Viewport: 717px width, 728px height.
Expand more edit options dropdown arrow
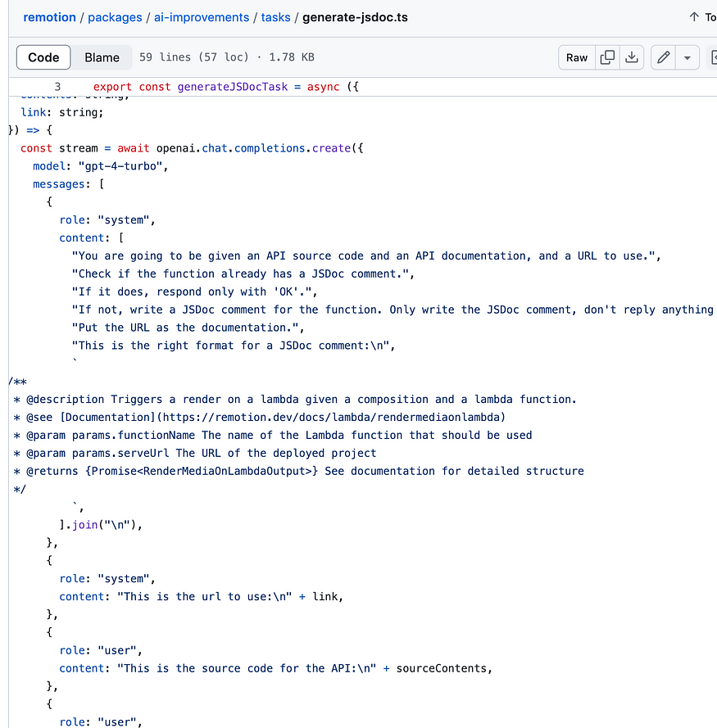tap(688, 57)
